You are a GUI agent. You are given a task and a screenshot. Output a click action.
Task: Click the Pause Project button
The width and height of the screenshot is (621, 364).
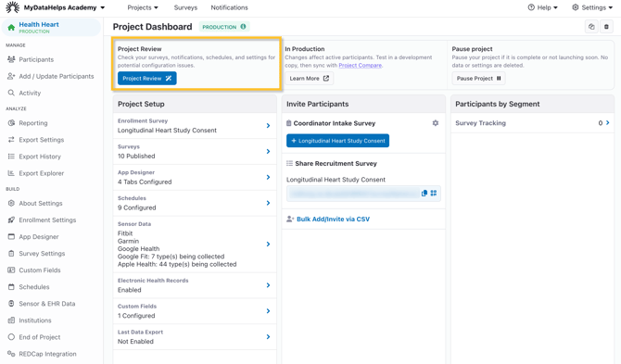pyautogui.click(x=478, y=79)
